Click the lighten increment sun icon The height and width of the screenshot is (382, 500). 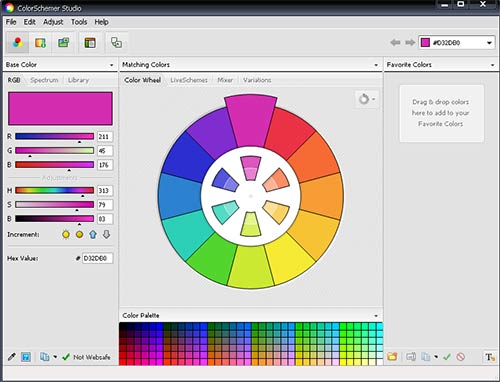66,235
